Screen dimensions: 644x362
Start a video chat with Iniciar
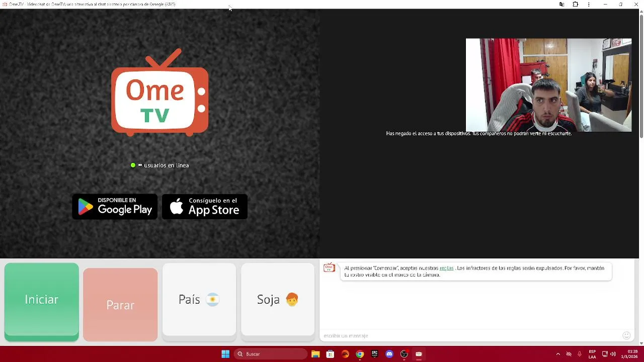[41, 302]
